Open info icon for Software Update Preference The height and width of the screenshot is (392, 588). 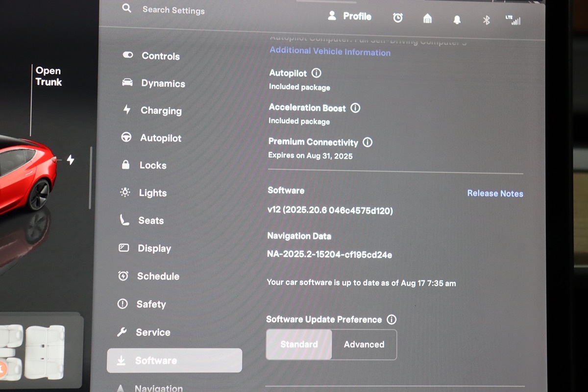coord(392,319)
